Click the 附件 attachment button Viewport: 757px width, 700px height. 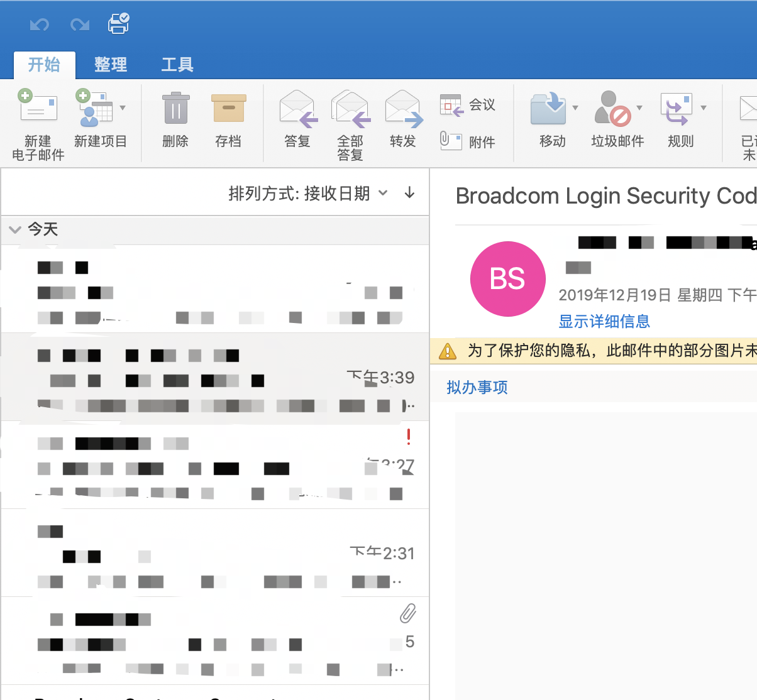click(468, 141)
